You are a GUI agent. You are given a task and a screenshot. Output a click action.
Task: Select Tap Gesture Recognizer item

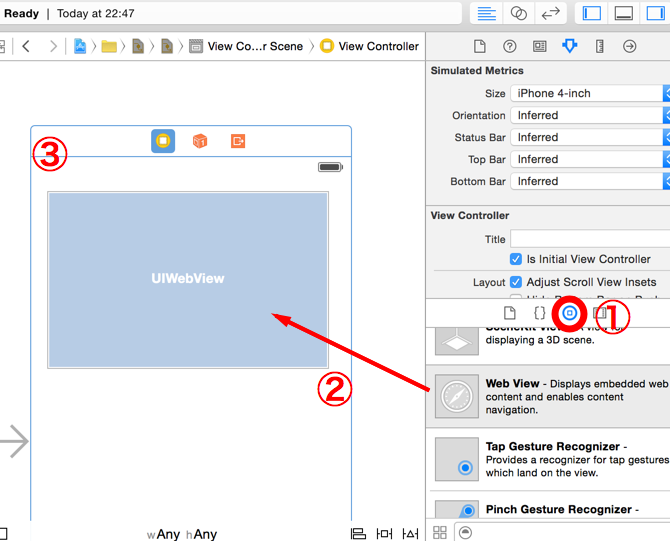click(550, 459)
